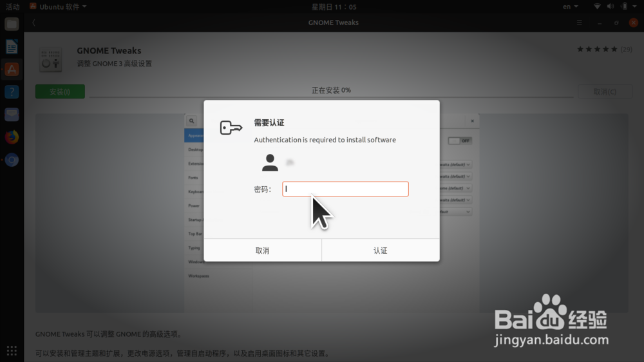644x362 pixels.
Task: Select Workspaces in the Tweaks screenshot sidebar
Action: click(x=199, y=276)
